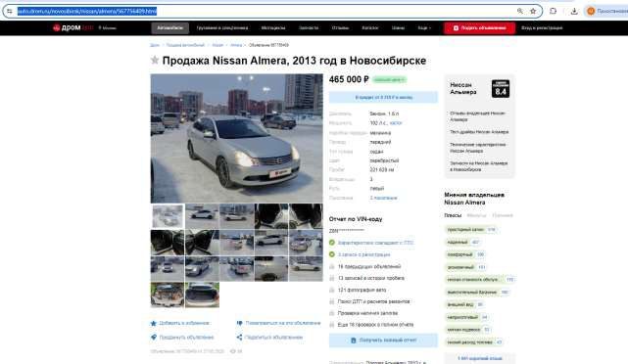
Task: Bookmark the page with the address bar star
Action: tap(533, 11)
